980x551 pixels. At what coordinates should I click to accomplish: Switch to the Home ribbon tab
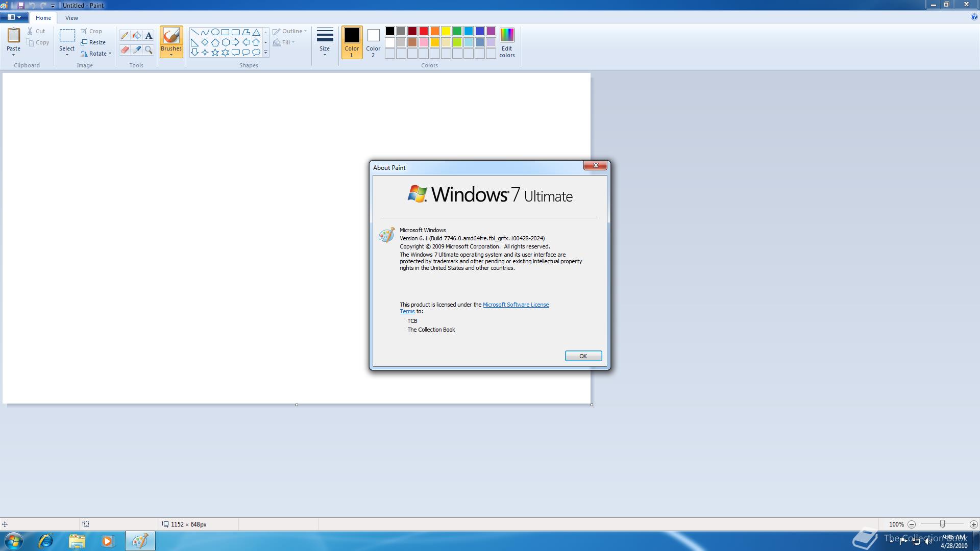[x=43, y=18]
